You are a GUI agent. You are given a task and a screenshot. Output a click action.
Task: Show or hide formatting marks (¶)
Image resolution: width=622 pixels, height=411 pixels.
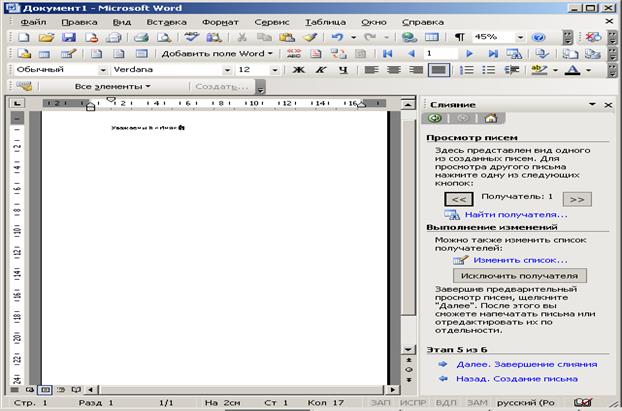tap(459, 38)
